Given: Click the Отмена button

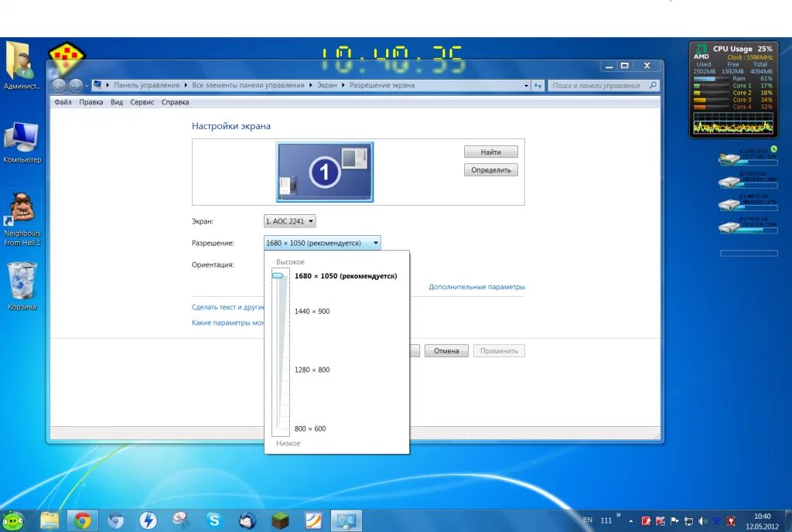Looking at the screenshot, I should (446, 351).
